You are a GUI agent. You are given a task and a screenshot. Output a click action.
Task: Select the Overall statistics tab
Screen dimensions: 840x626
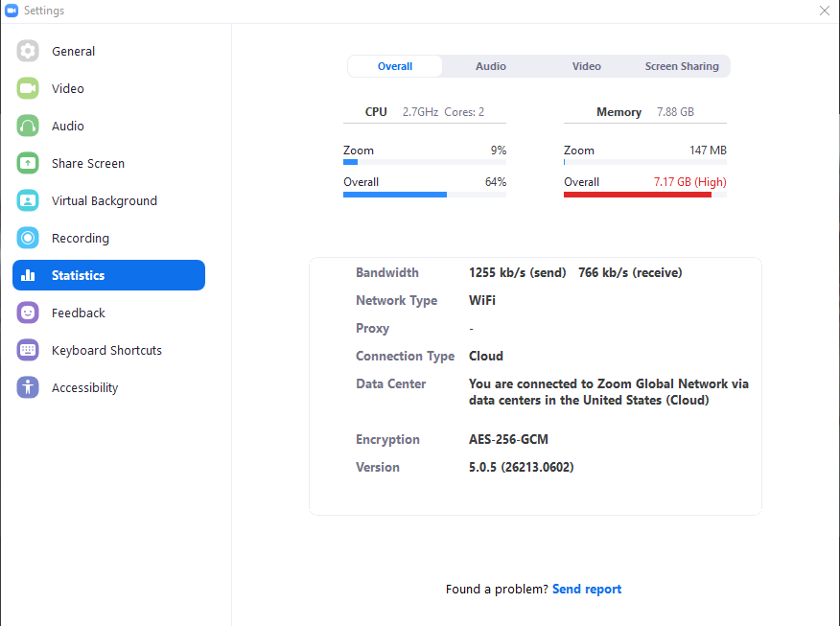(395, 66)
